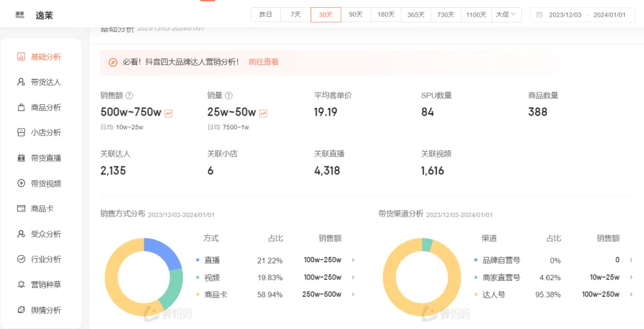
Task: Click the 逸茉 brand name
Action: tap(44, 15)
